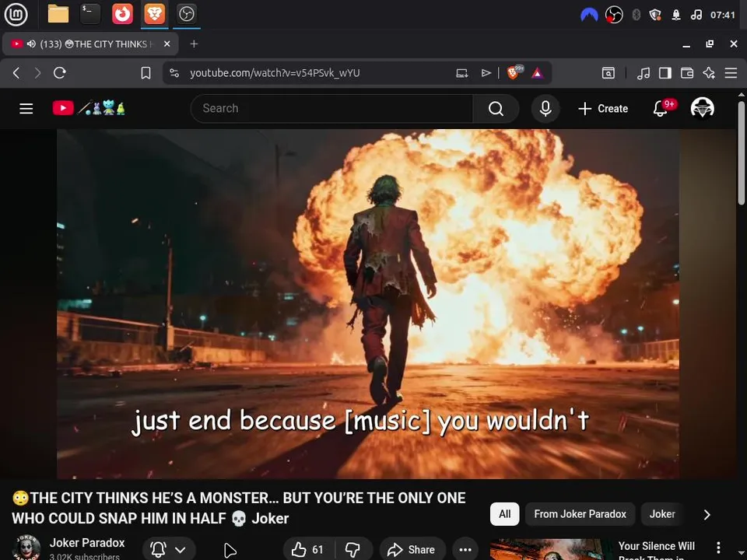This screenshot has height=560, width=747.
Task: Open the security shield tray icon
Action: [655, 16]
